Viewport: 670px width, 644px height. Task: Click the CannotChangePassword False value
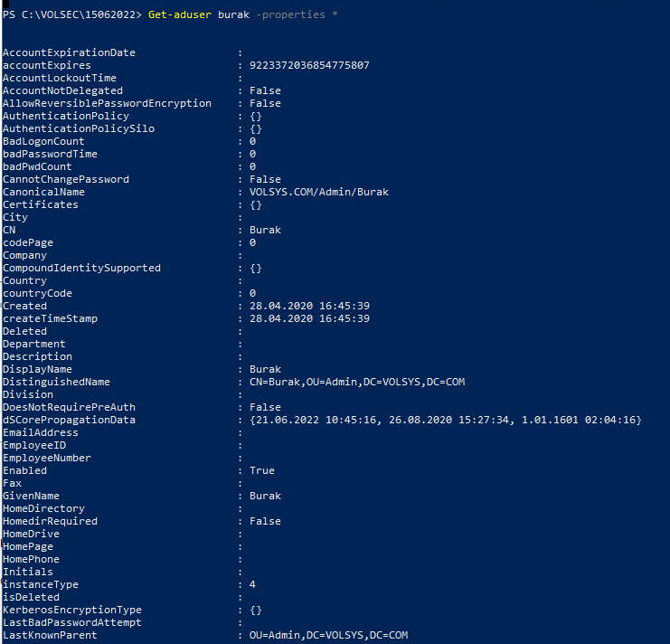pos(265,179)
